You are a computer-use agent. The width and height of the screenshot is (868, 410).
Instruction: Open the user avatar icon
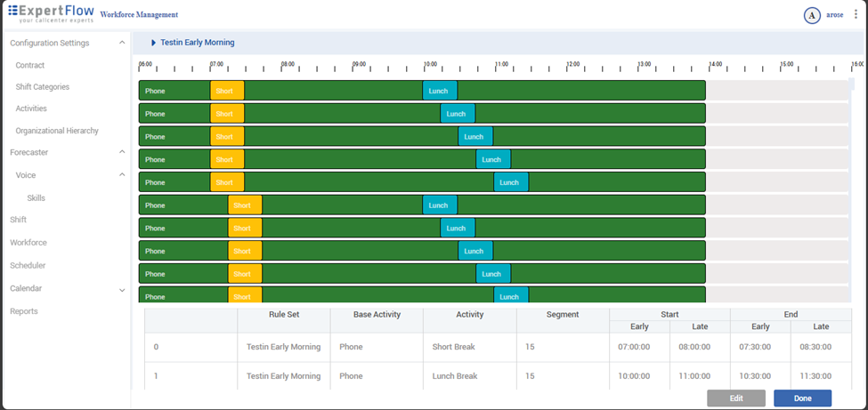[x=811, y=15]
